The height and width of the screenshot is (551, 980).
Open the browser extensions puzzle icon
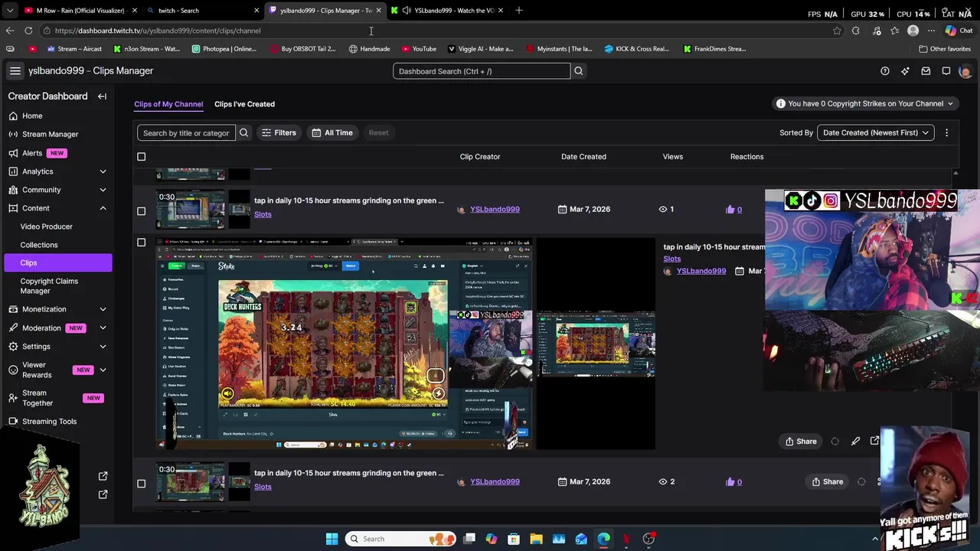click(x=856, y=31)
